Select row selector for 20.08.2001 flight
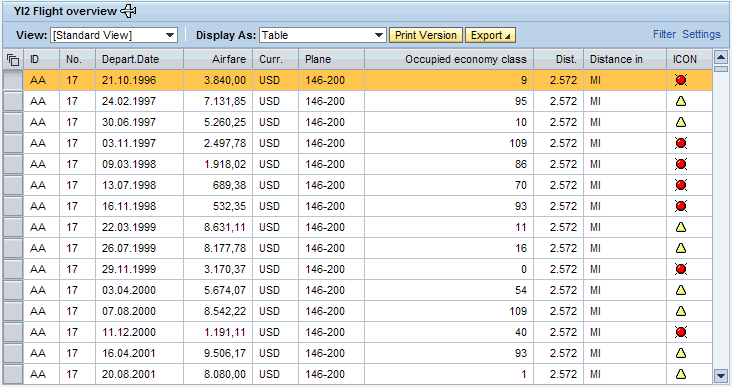This screenshot has height=387, width=732. 13,374
